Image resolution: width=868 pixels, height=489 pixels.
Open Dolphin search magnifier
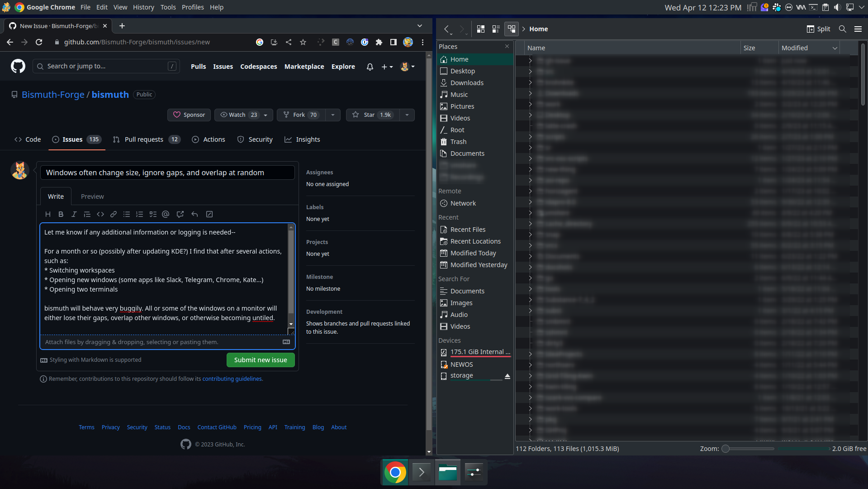coord(842,29)
